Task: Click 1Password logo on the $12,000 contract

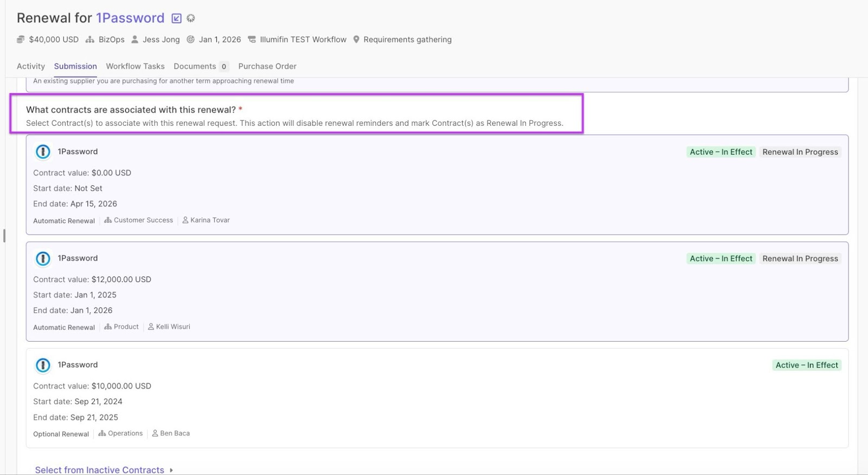Action: tap(43, 259)
